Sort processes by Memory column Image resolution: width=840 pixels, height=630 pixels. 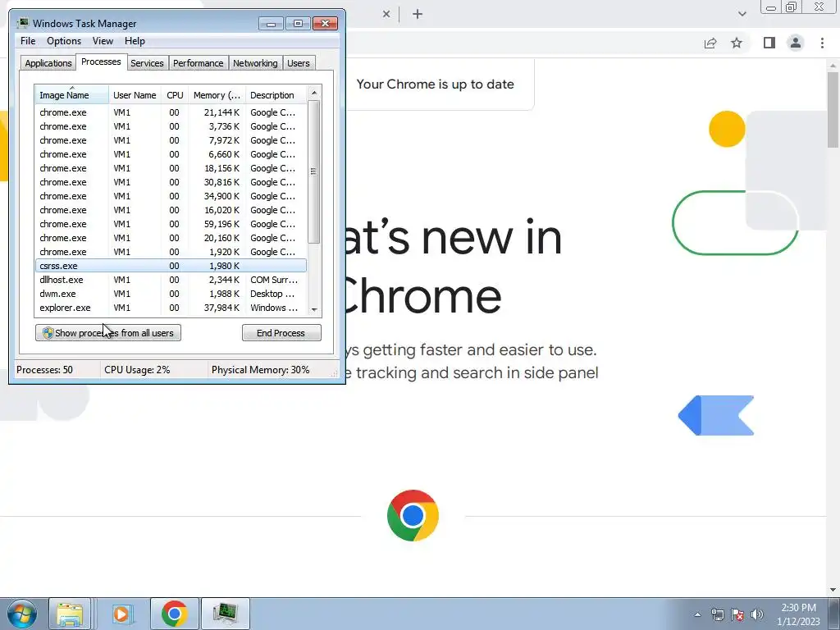point(217,95)
